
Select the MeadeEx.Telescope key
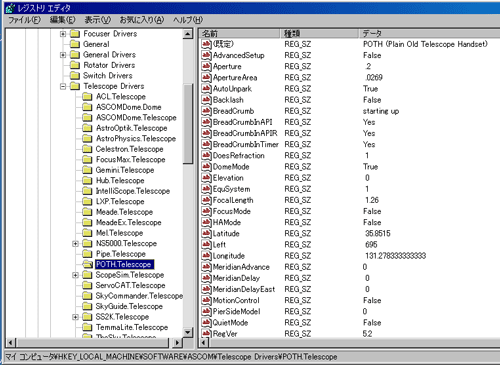pos(129,223)
